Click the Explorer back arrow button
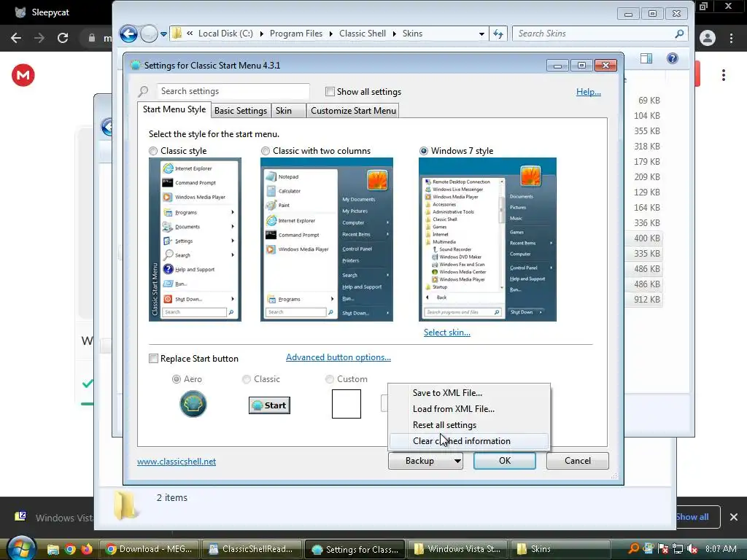Screen dimensions: 747x560 click(128, 34)
